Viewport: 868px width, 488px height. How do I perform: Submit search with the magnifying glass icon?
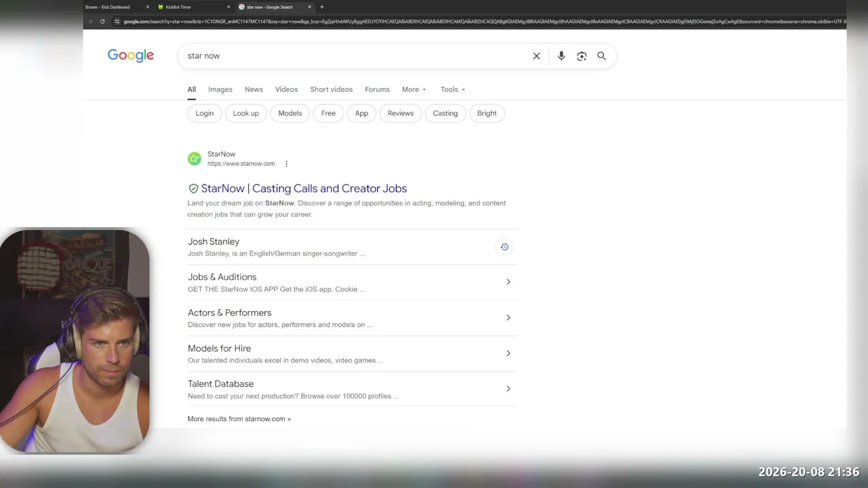tap(601, 56)
